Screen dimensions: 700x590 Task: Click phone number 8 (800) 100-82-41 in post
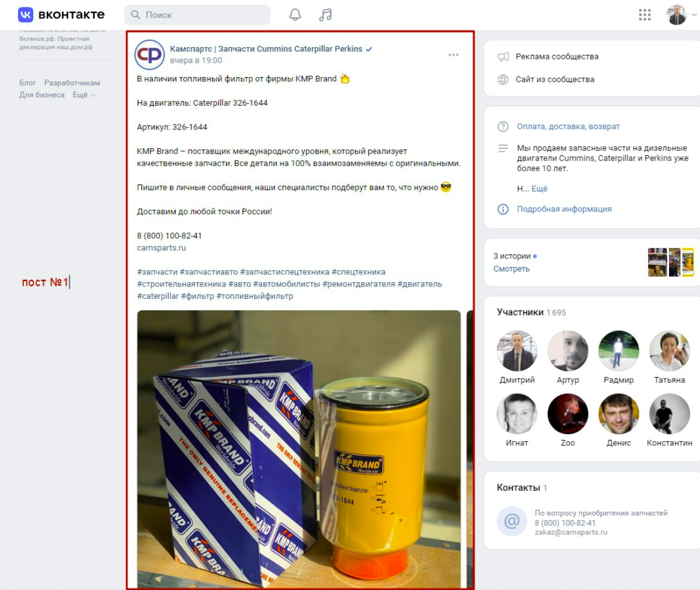point(169,236)
